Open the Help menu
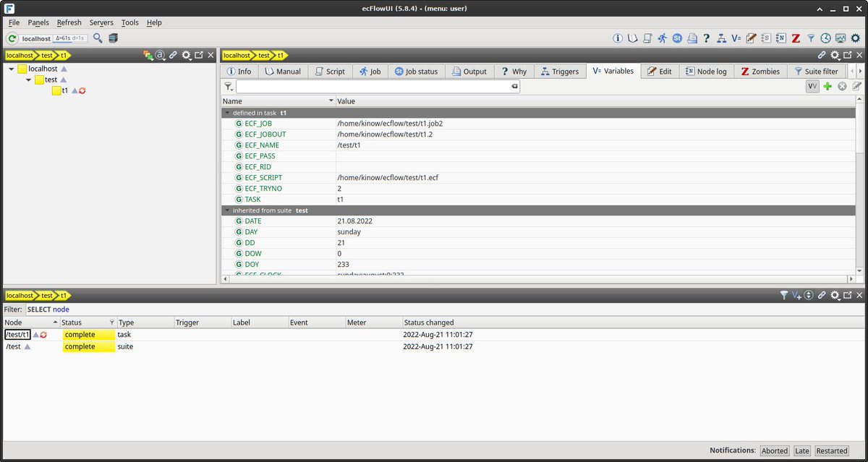868x462 pixels. 154,22
